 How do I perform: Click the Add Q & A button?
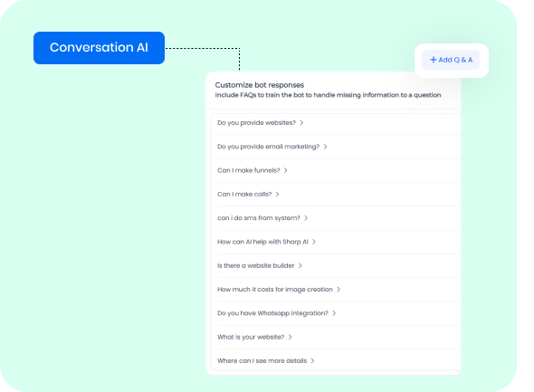[x=451, y=60]
